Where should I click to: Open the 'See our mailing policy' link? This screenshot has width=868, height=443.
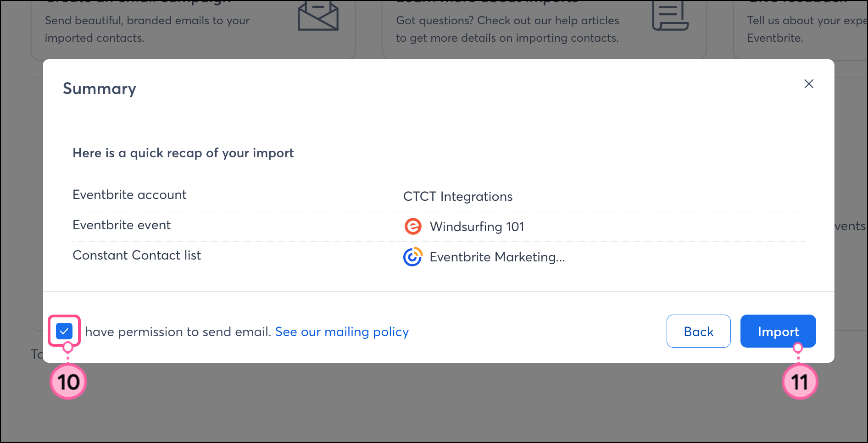coord(342,332)
